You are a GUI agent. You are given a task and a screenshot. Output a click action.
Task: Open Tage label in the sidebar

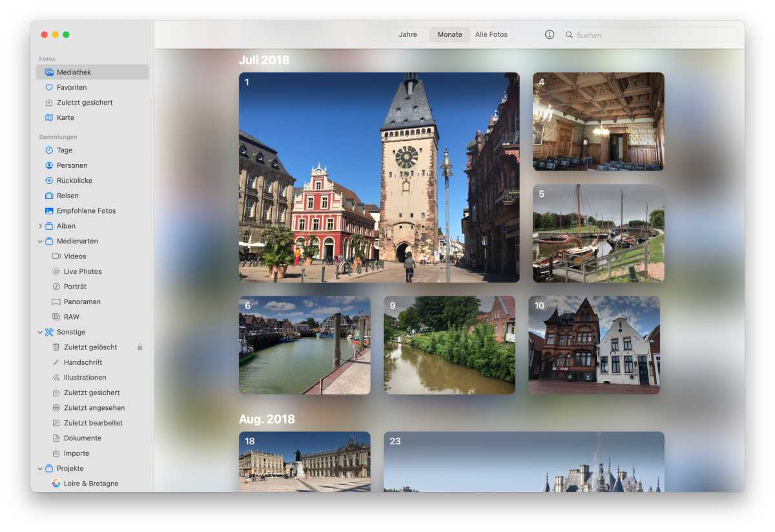(65, 150)
